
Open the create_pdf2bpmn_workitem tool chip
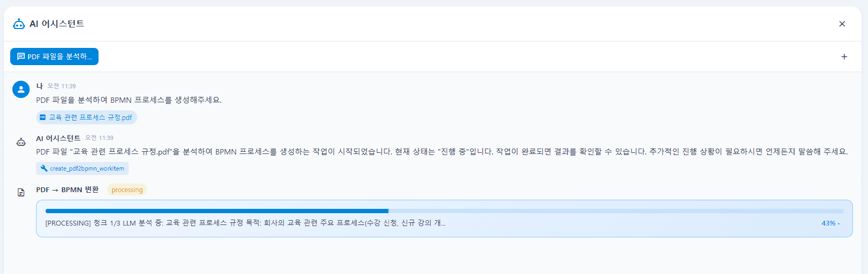pyautogui.click(x=82, y=168)
